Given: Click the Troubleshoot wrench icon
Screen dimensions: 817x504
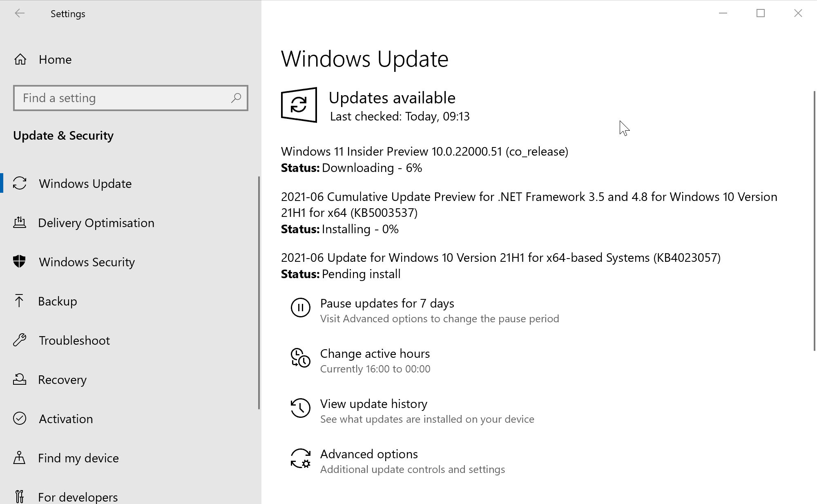Looking at the screenshot, I should [20, 340].
